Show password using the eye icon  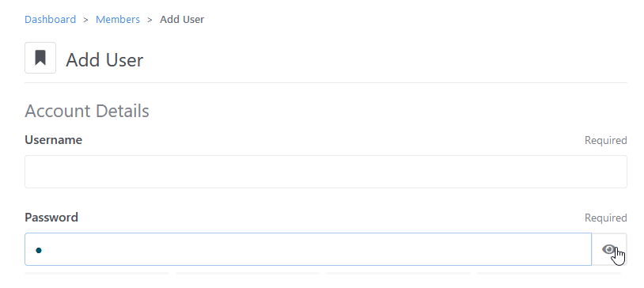point(609,249)
